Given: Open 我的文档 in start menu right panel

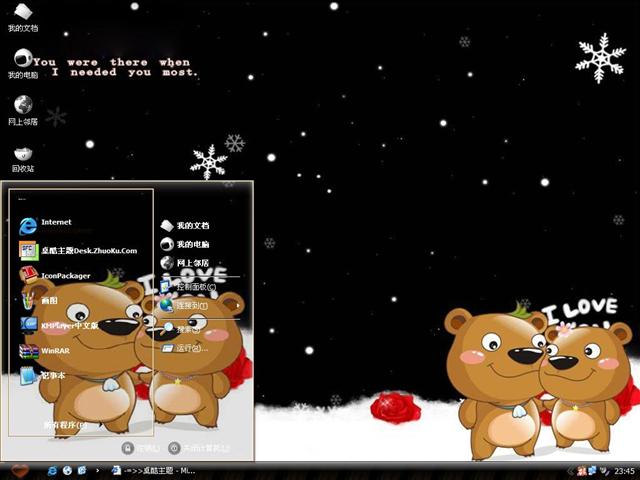Looking at the screenshot, I should [184, 225].
